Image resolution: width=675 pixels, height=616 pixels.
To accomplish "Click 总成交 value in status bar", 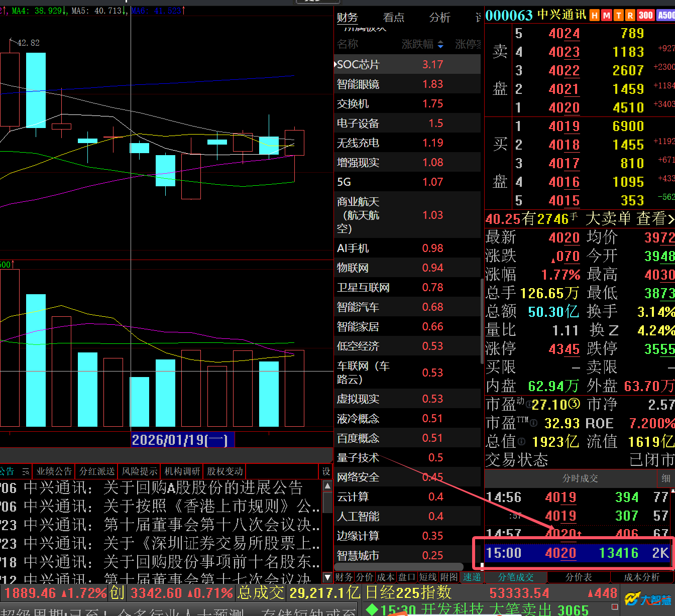I will point(325,593).
